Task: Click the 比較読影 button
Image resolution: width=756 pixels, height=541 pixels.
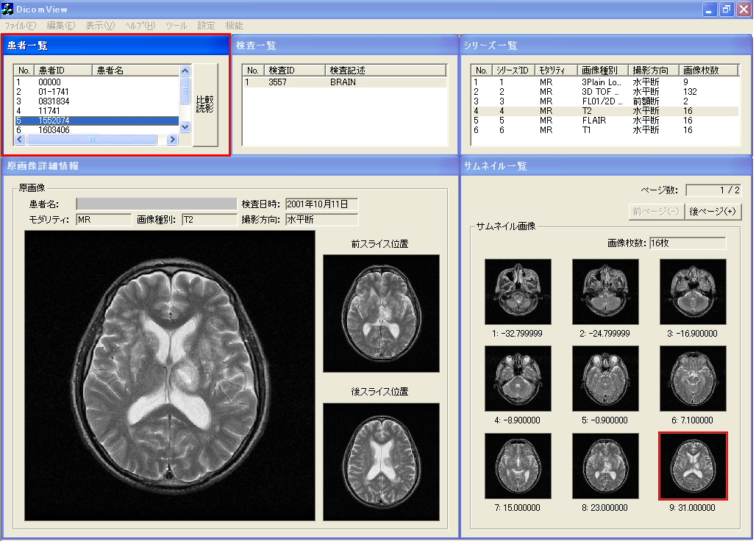Action: (205, 104)
